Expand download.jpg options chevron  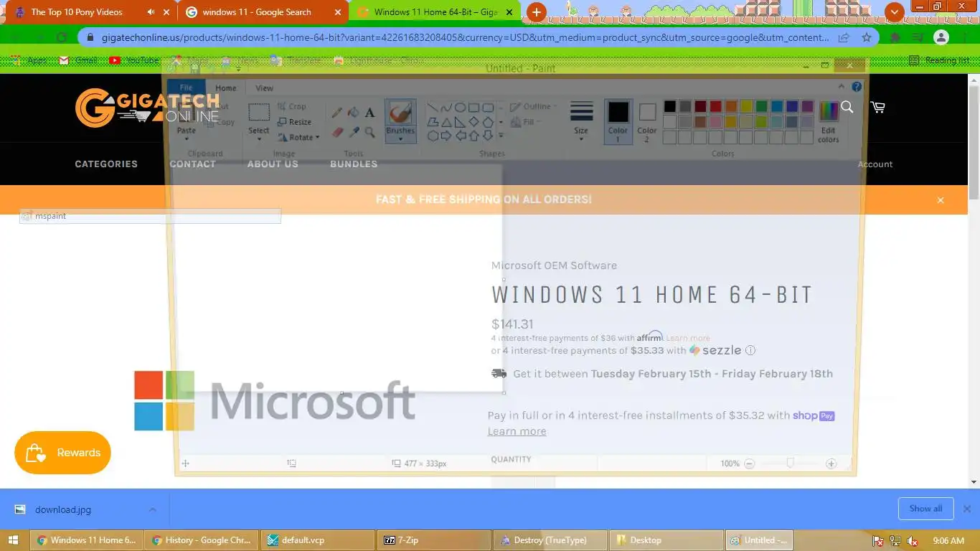coord(152,509)
